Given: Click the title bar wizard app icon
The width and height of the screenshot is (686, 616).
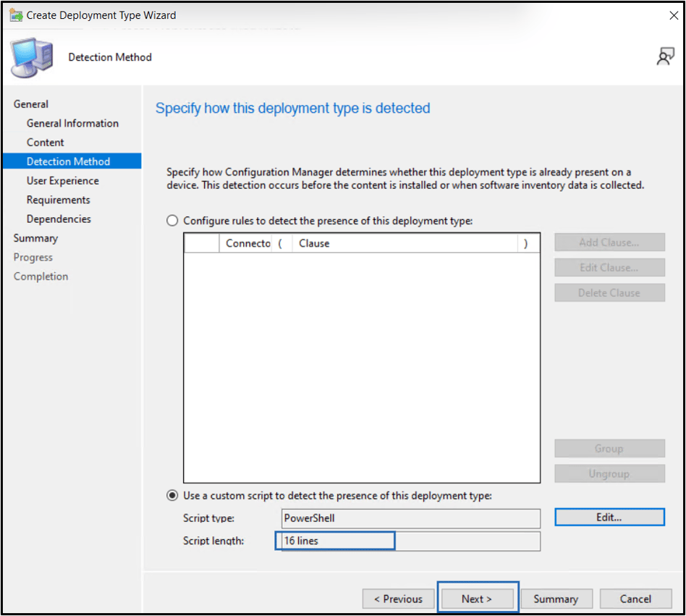Looking at the screenshot, I should (x=16, y=15).
